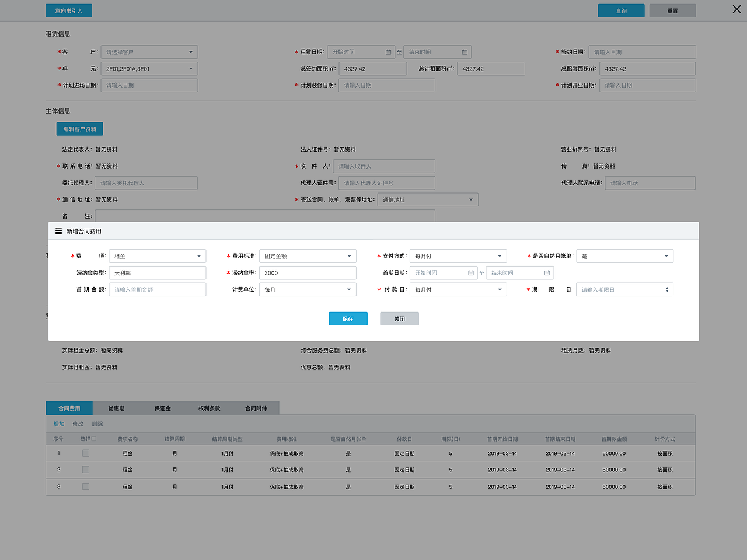Open calendar icon in 首期日期 结束时间 field
Viewport: 747px width, 560px height.
(x=547, y=273)
